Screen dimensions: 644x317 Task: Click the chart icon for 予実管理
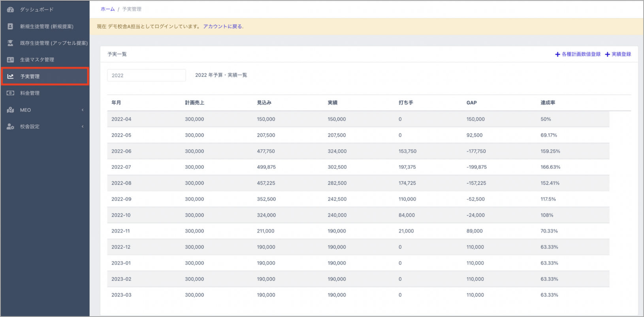coord(10,76)
